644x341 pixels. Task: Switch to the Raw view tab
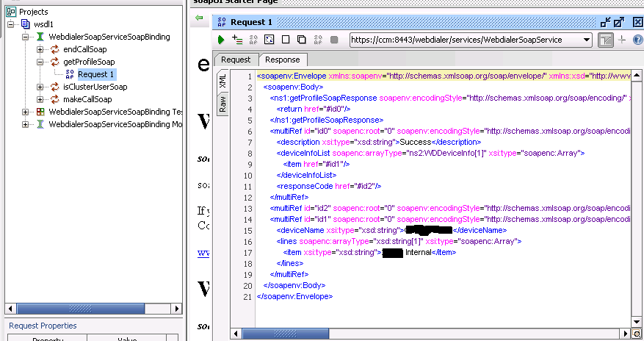[222, 104]
